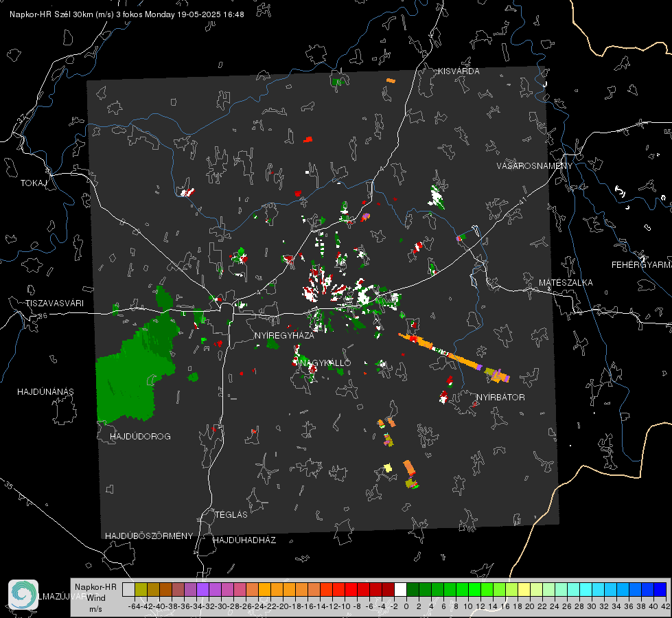Click the '0' value on the legend scale
672x618 pixels.
click(x=406, y=606)
